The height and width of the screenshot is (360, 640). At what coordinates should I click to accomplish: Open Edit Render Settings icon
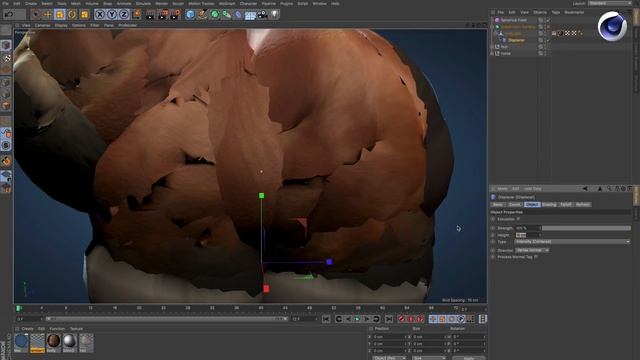coord(175,15)
